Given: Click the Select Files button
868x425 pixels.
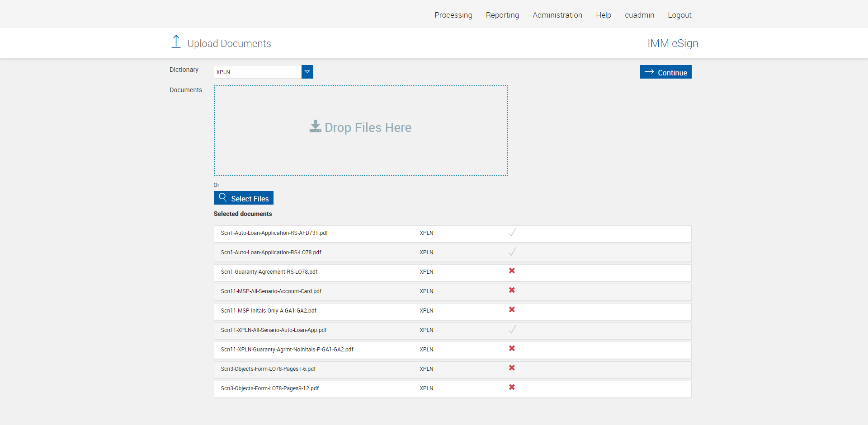Looking at the screenshot, I should coord(244,198).
